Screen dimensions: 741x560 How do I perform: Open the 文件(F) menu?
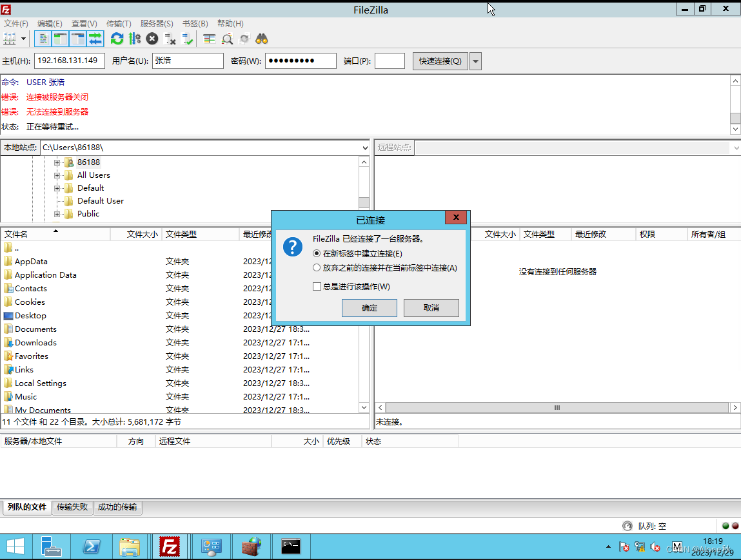click(x=16, y=23)
